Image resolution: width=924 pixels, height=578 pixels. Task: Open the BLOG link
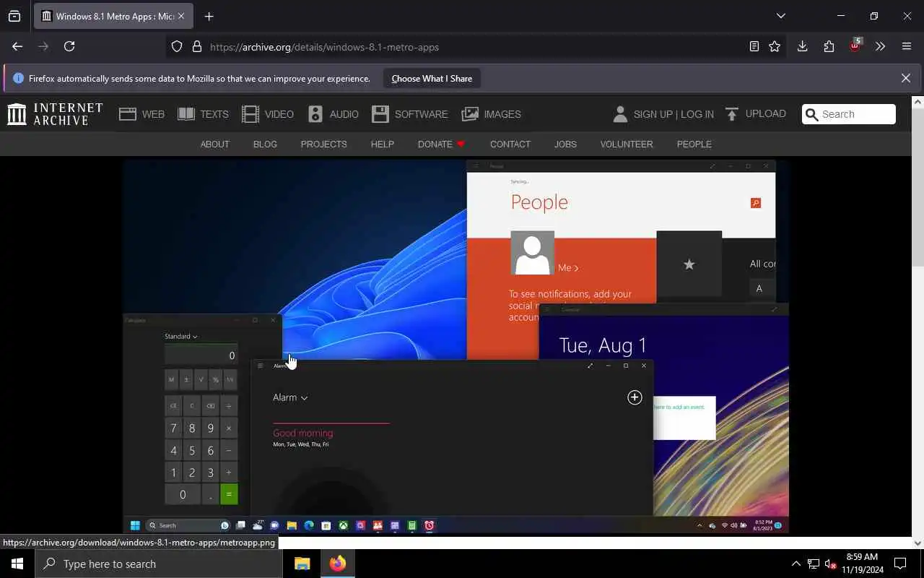pyautogui.click(x=265, y=144)
